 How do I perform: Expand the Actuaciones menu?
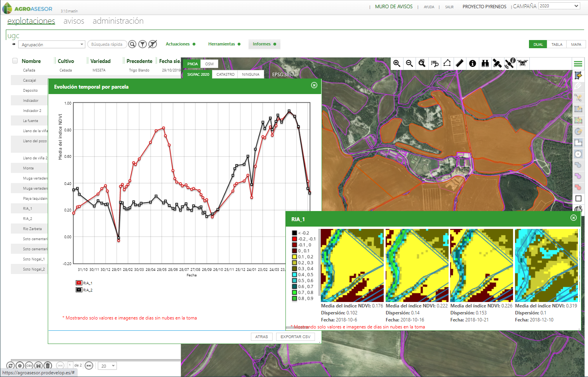(181, 44)
